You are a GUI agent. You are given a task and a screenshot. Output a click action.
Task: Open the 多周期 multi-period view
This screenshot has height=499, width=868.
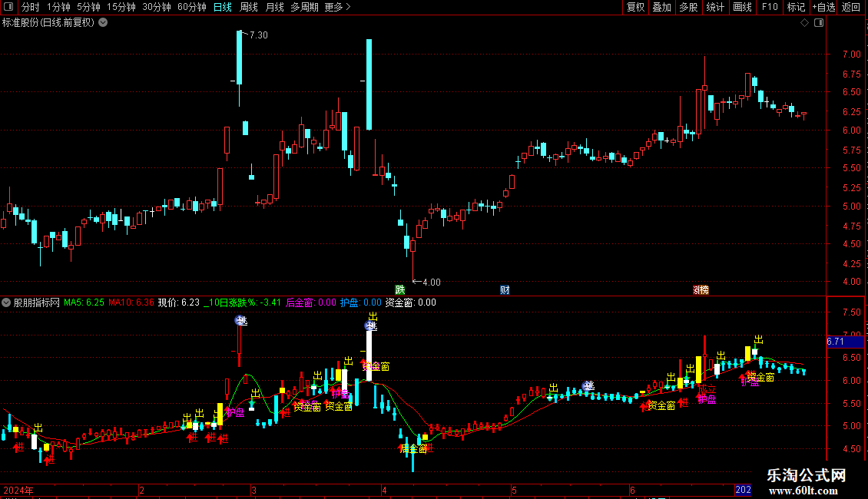tap(304, 7)
